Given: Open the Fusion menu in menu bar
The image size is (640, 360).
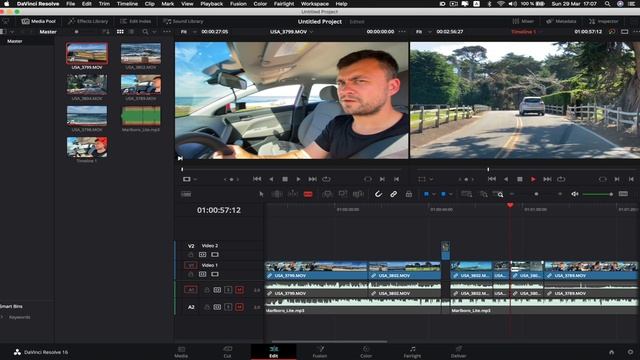Looking at the screenshot, I should pyautogui.click(x=238, y=4).
